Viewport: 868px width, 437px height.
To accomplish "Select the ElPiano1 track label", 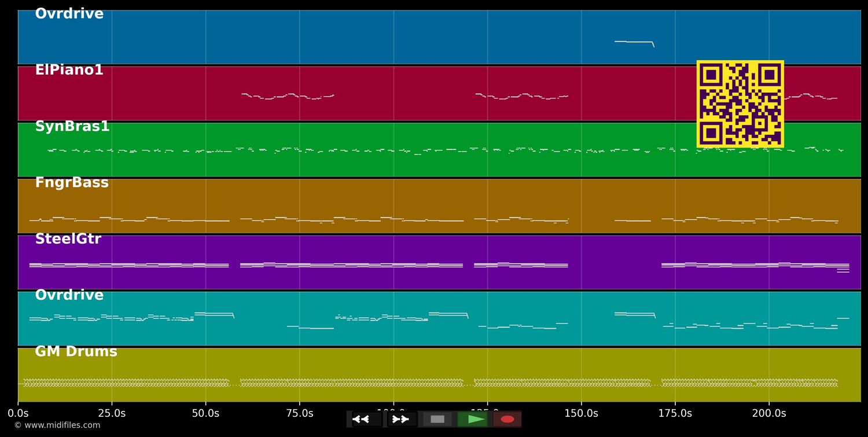I will 69,70.
